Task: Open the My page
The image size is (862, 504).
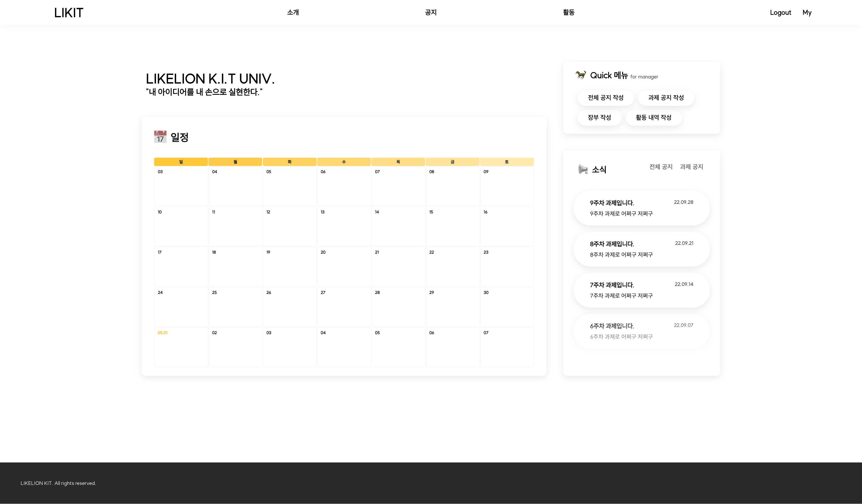Action: click(x=807, y=12)
